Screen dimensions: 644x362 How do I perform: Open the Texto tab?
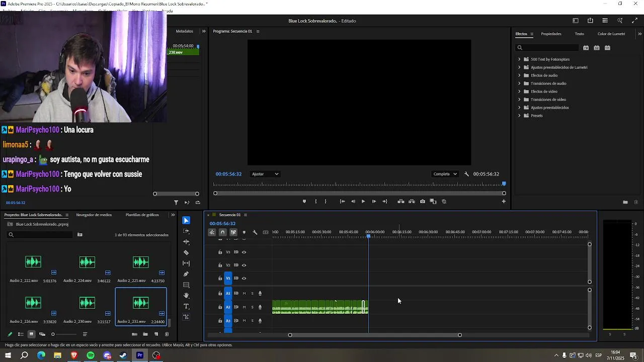(x=580, y=34)
